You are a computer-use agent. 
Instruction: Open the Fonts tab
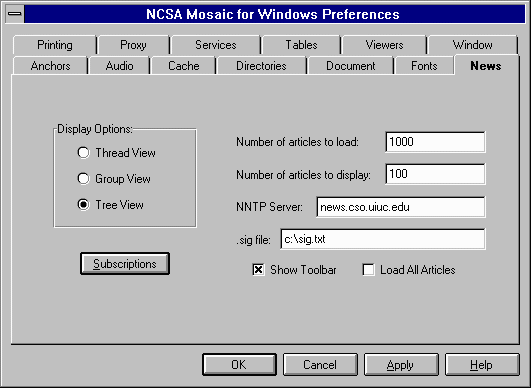coord(424,65)
